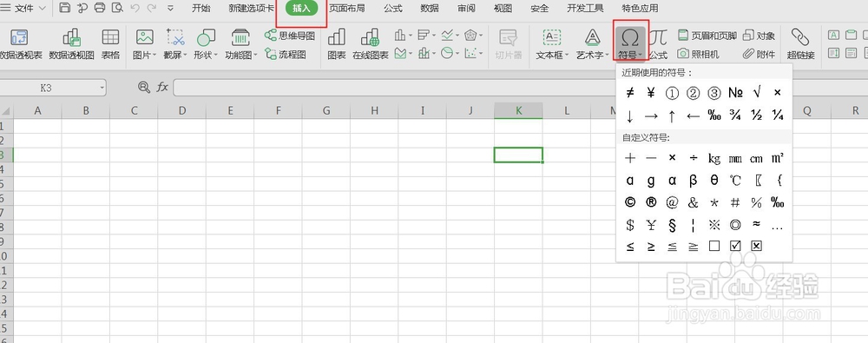Click 页眉和页脚 header and footer

coord(707,36)
